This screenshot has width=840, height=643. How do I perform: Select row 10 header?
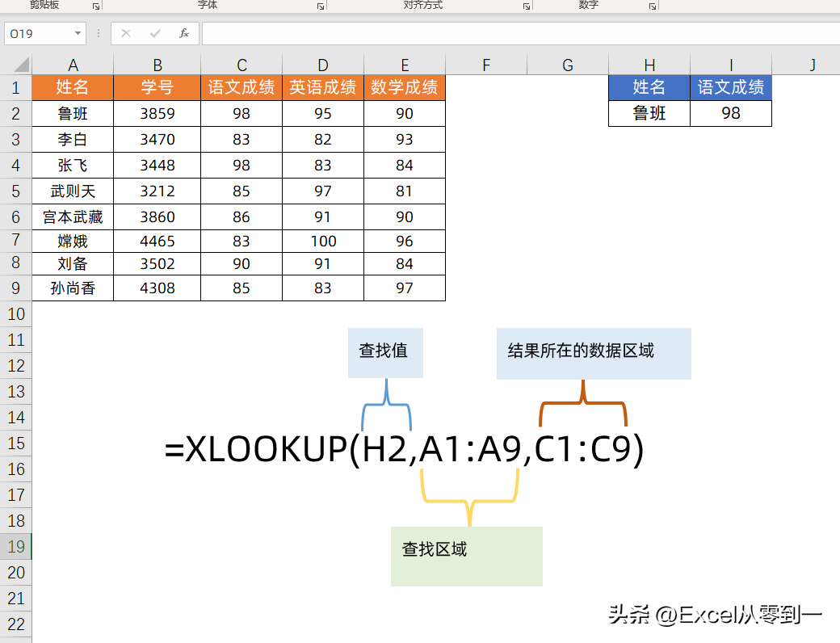[x=15, y=314]
